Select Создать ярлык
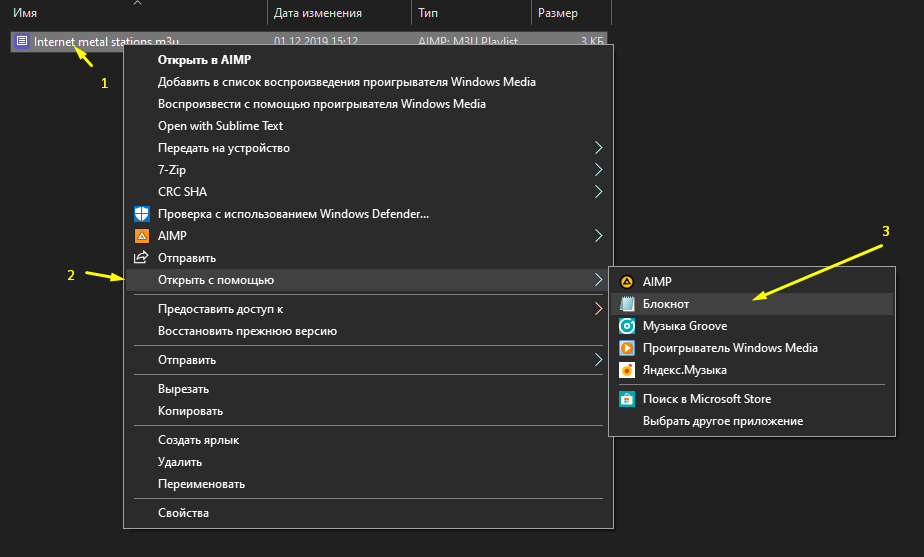924x557 pixels. click(x=368, y=440)
